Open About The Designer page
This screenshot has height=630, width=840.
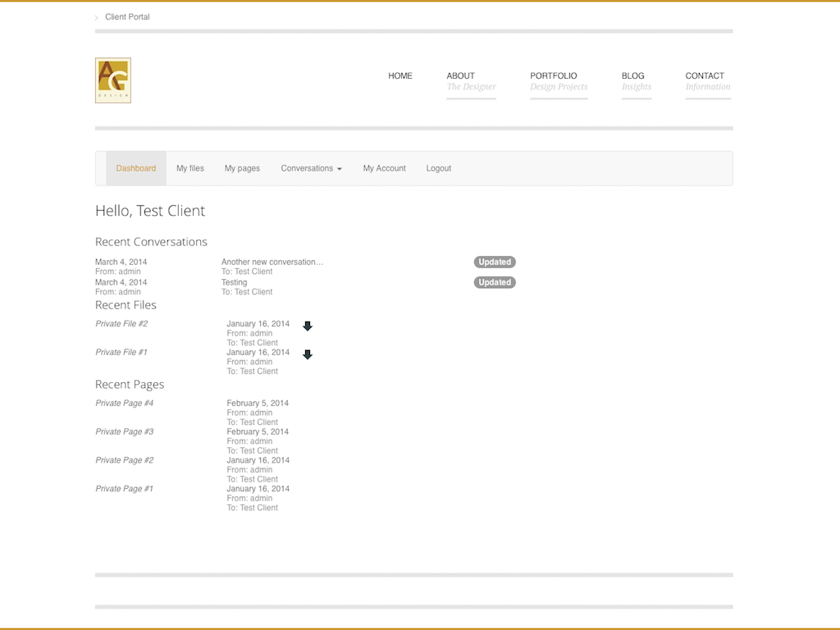click(471, 80)
